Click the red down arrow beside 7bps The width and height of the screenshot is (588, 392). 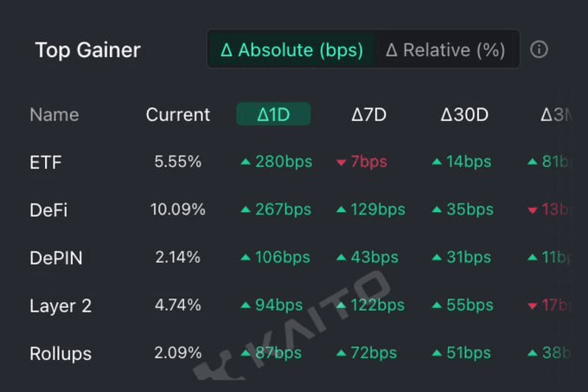(341, 163)
